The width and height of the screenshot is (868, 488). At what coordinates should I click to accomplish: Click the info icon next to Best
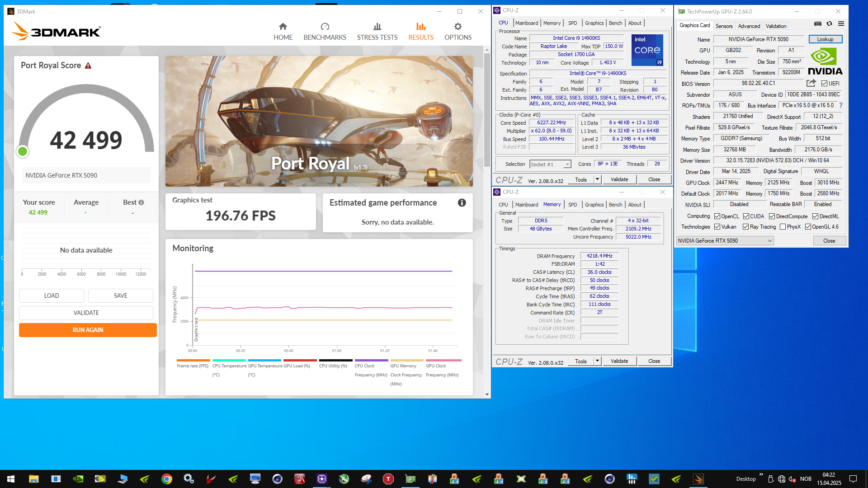pos(141,202)
